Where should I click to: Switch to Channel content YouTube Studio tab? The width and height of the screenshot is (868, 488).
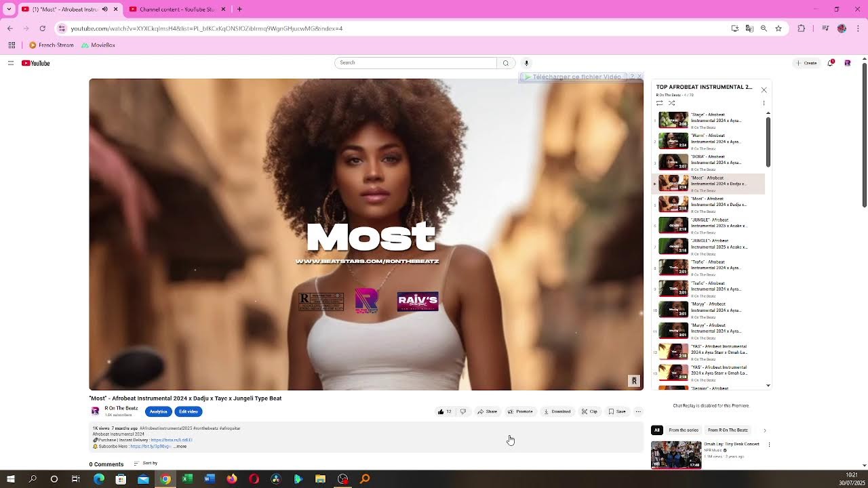(177, 9)
